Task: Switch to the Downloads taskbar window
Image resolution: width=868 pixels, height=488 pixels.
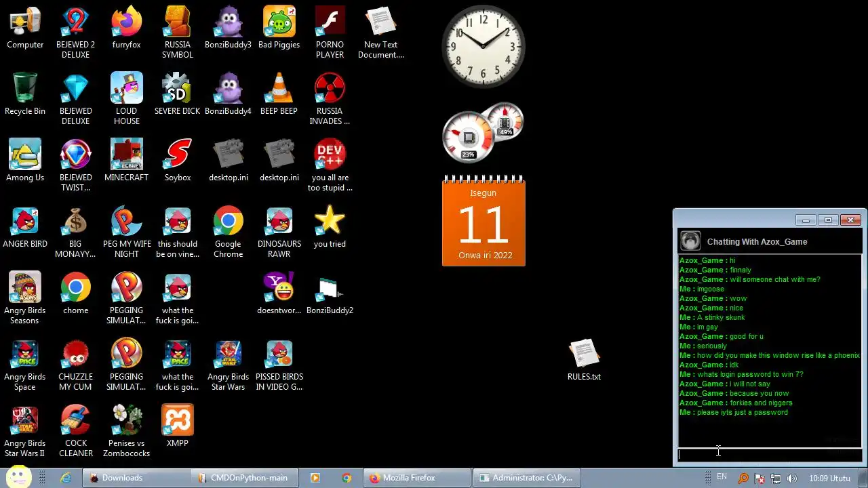Action: (135, 478)
